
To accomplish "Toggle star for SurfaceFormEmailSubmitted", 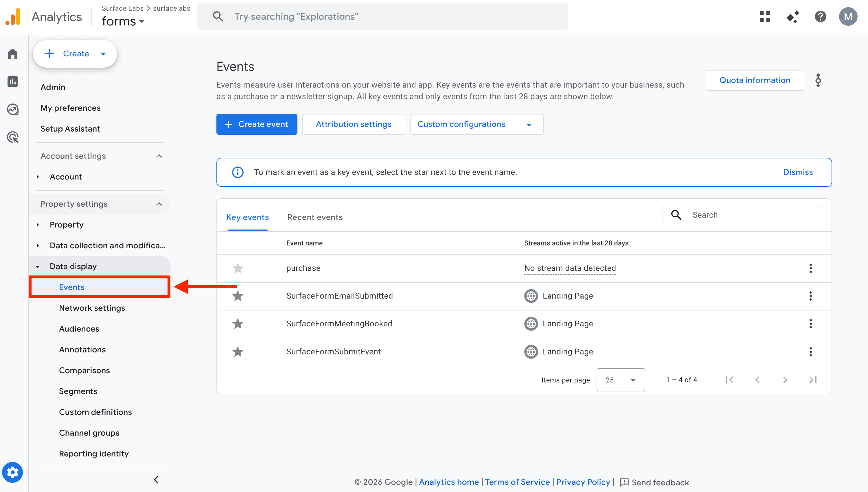I will coord(238,296).
